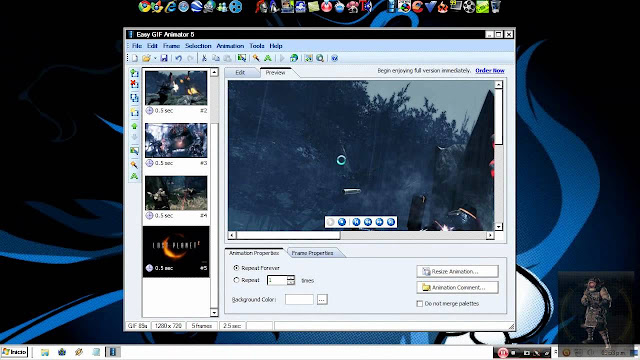Click frame list scroll down arrow

tap(214, 313)
